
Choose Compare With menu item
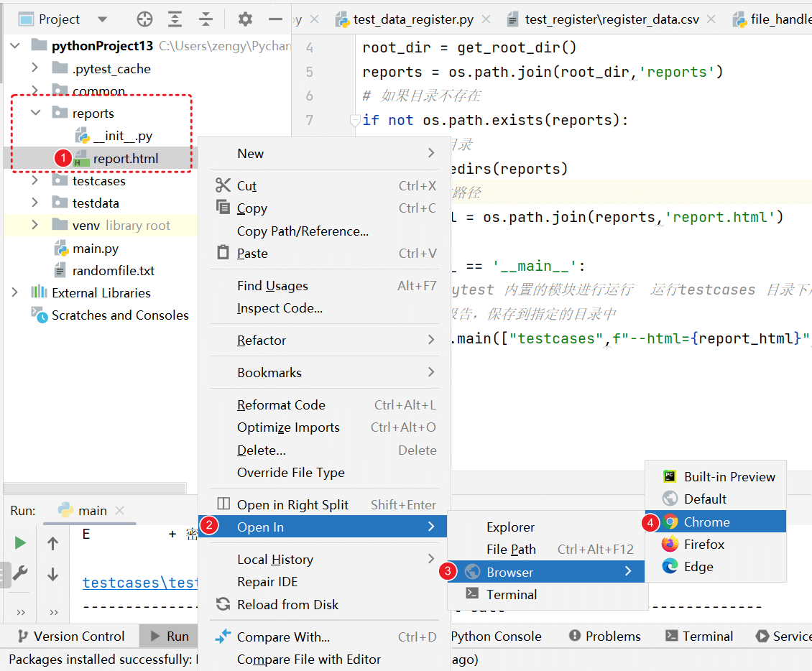(325, 637)
